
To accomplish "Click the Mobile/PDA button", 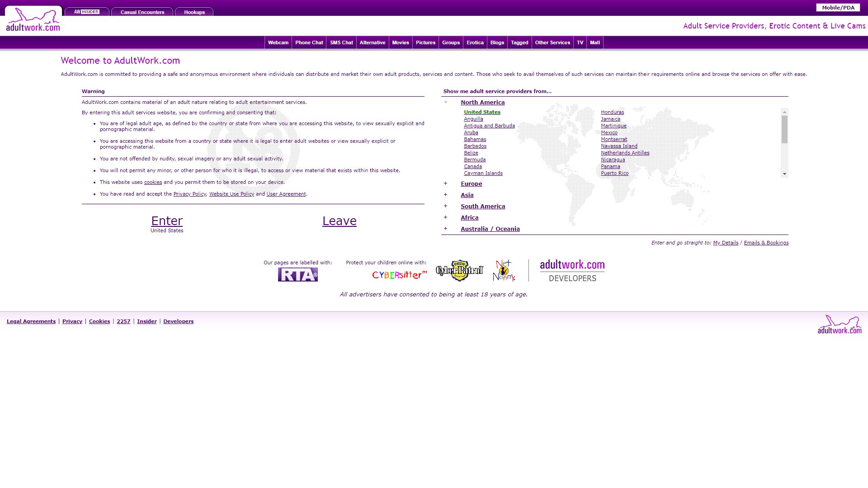I will tap(838, 8).
